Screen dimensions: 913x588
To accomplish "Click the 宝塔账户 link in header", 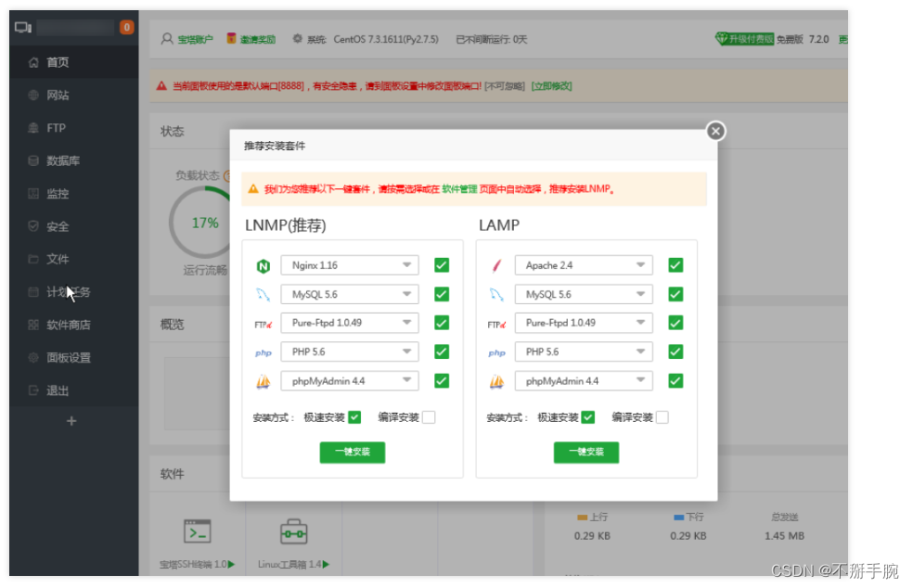I will [195, 40].
